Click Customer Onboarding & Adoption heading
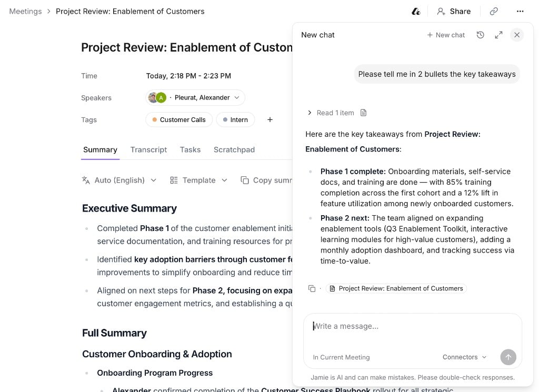 (x=157, y=354)
